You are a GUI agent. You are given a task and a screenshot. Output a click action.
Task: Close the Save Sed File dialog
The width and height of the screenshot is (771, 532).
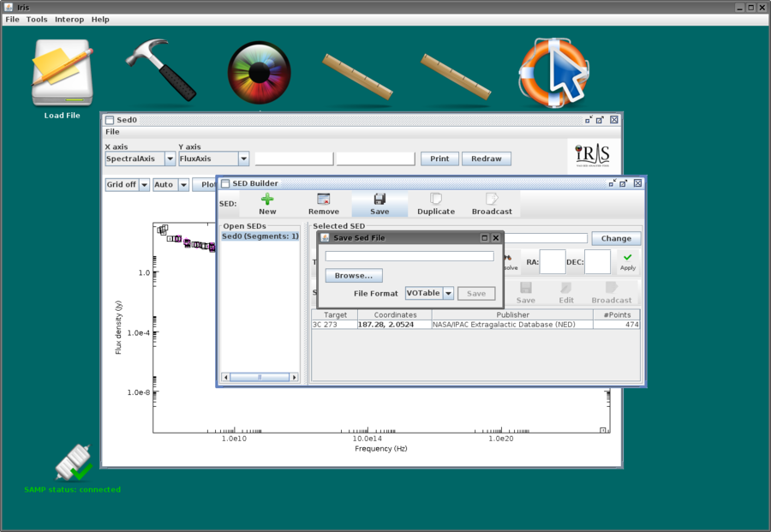[496, 237]
